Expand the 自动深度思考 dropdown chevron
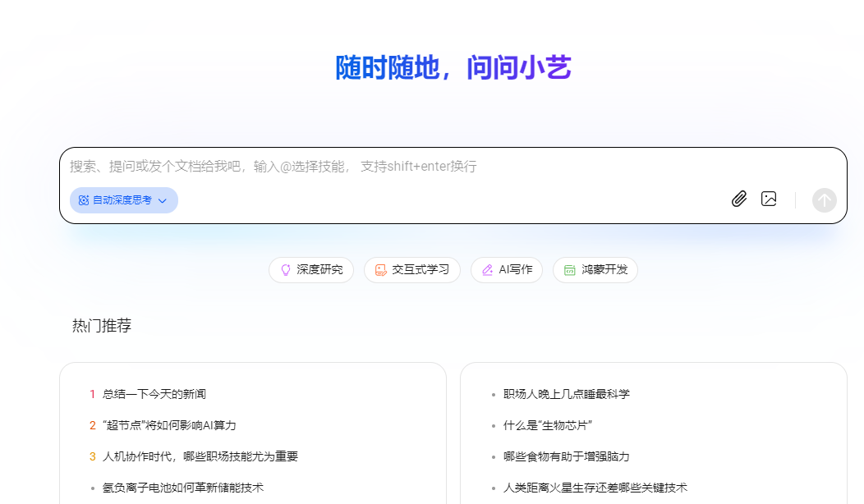864x504 pixels. tap(163, 201)
